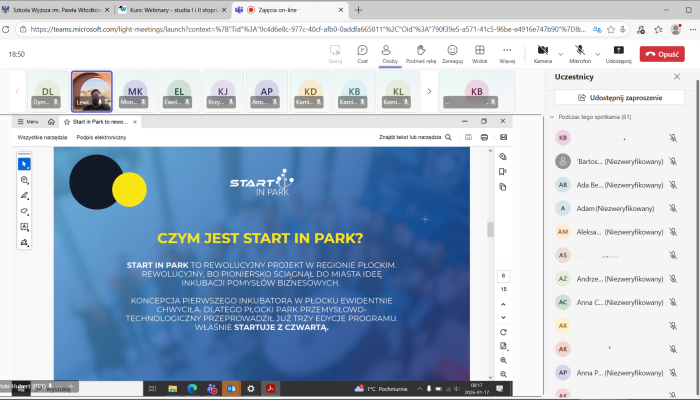700x400 pixels.
Task: Click Outlook icon on shared taskbar
Action: pyautogui.click(x=231, y=388)
